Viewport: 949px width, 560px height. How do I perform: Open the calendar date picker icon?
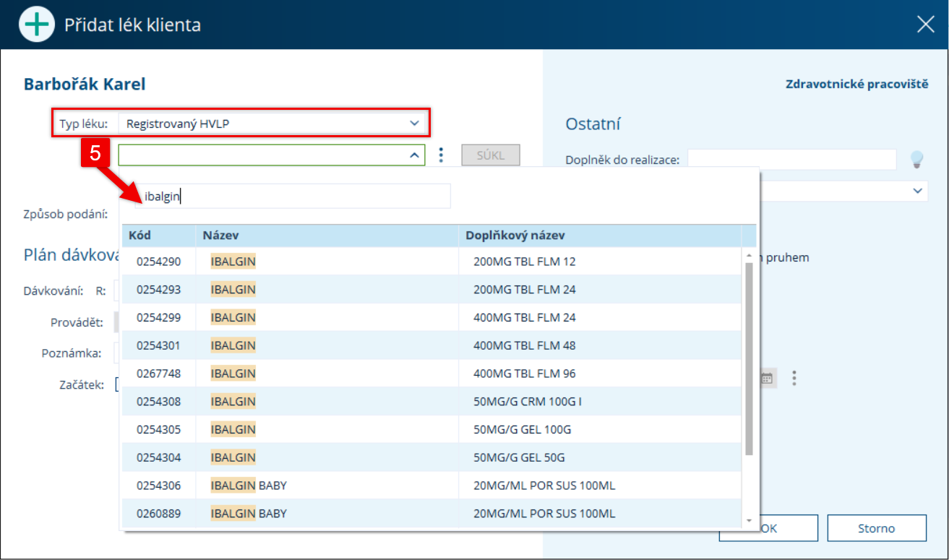coord(767,378)
